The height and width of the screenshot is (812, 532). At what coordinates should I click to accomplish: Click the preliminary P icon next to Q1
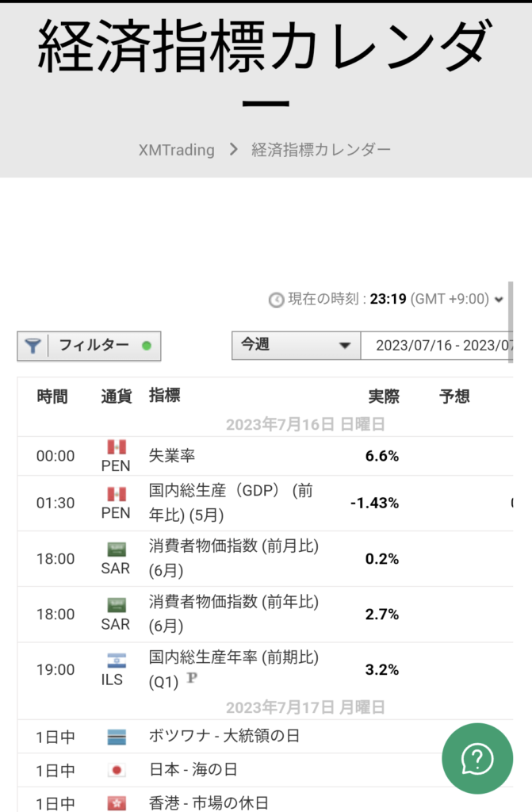pyautogui.click(x=192, y=679)
